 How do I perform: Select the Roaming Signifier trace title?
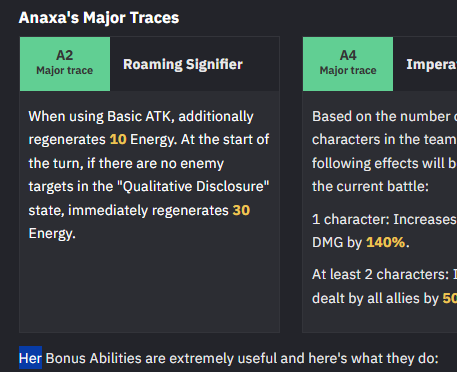pyautogui.click(x=183, y=64)
